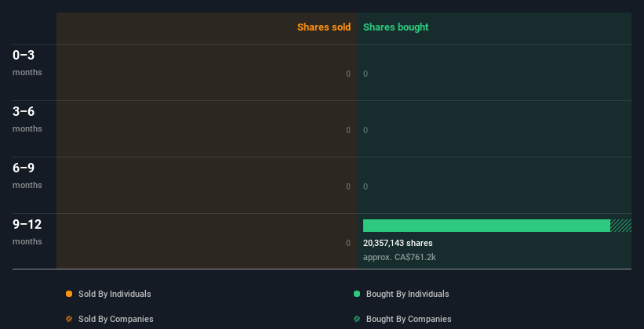This screenshot has height=329, width=644.
Task: Click the Bought By Individuals legend label
Action: (x=407, y=294)
